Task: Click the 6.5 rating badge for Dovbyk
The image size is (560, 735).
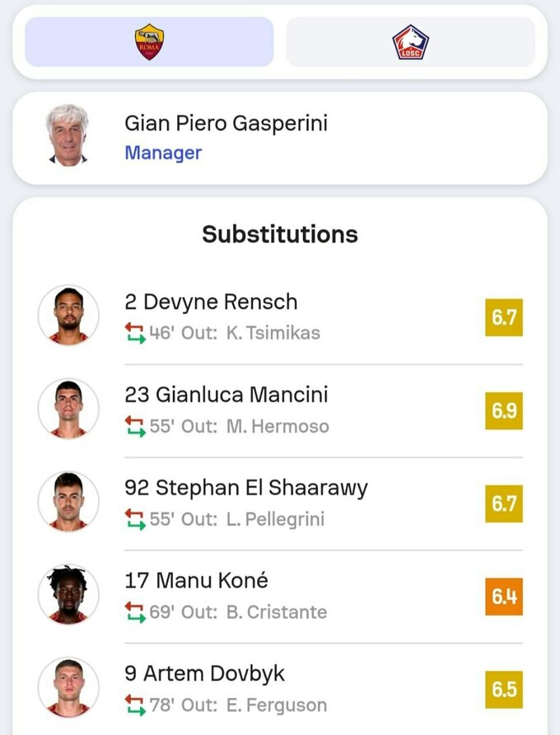Action: (x=504, y=689)
